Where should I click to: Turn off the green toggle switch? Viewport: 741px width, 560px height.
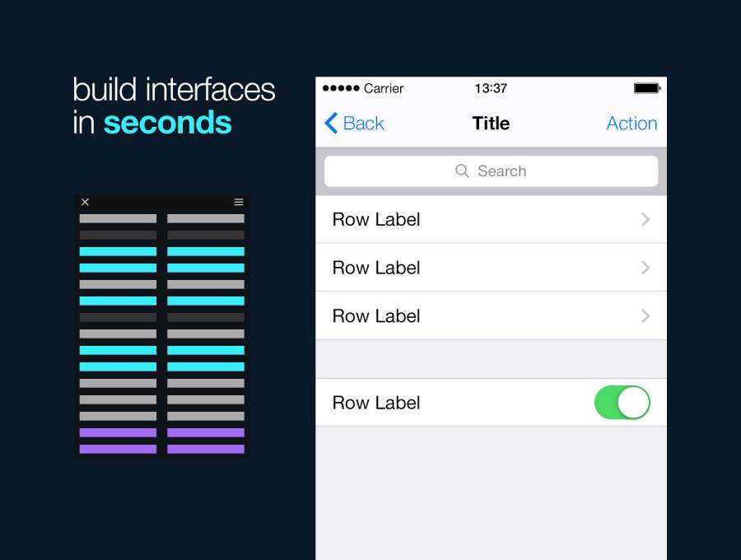coord(622,403)
